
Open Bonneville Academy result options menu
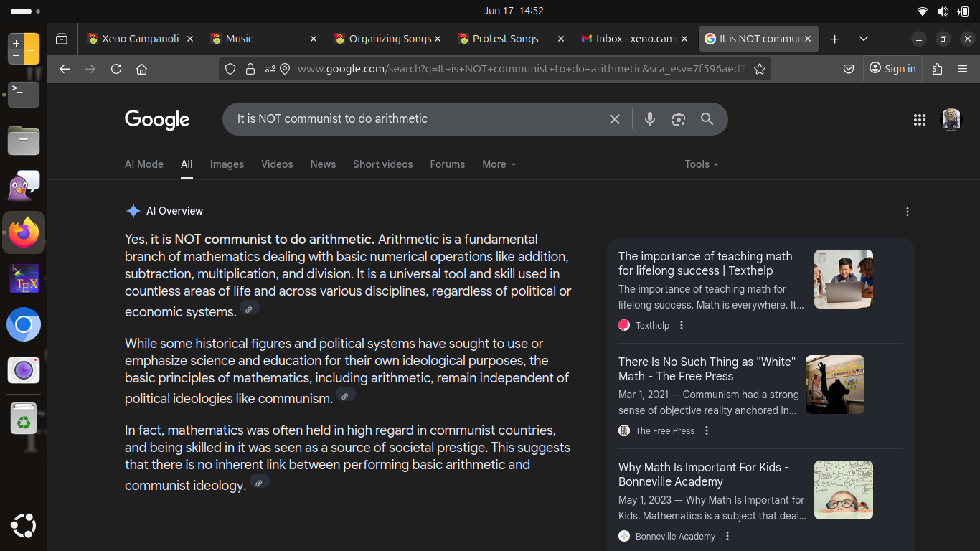(727, 536)
